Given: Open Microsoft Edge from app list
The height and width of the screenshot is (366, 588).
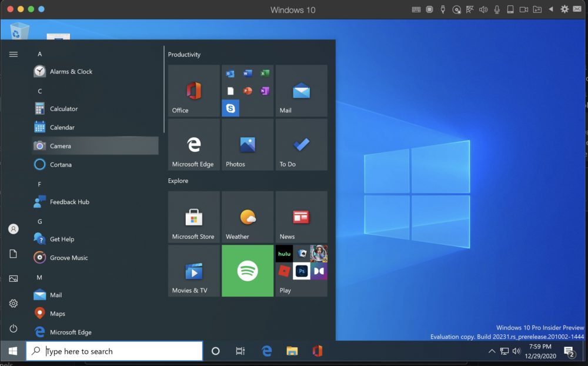Looking at the screenshot, I should point(95,332).
